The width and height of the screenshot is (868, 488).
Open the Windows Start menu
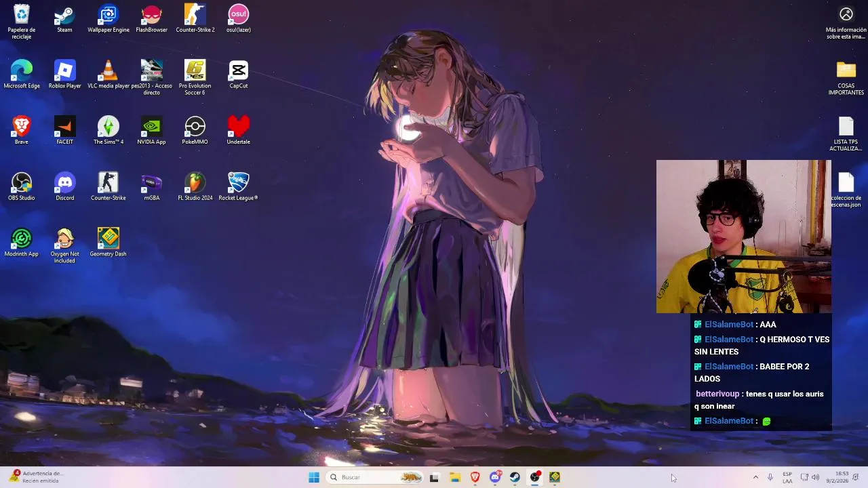point(313,477)
